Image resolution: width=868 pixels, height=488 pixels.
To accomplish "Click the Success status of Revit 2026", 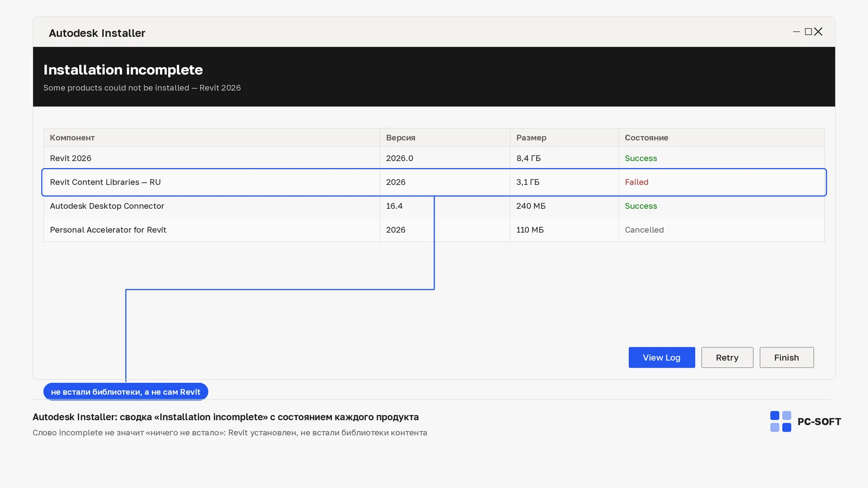I will click(641, 158).
